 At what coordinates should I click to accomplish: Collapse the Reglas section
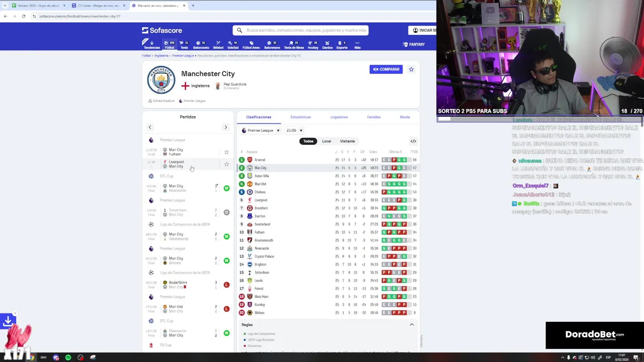click(x=412, y=325)
